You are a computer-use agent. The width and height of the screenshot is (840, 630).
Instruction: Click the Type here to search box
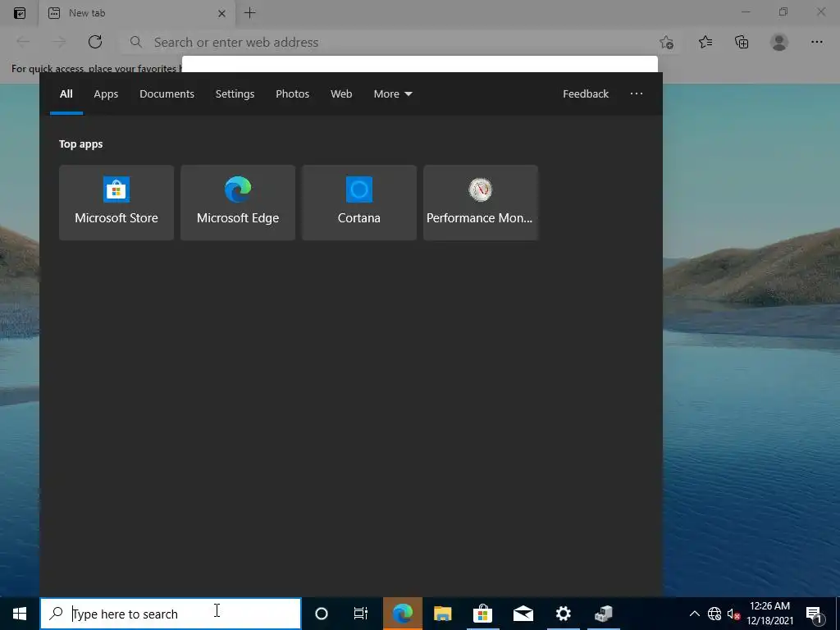click(x=171, y=614)
